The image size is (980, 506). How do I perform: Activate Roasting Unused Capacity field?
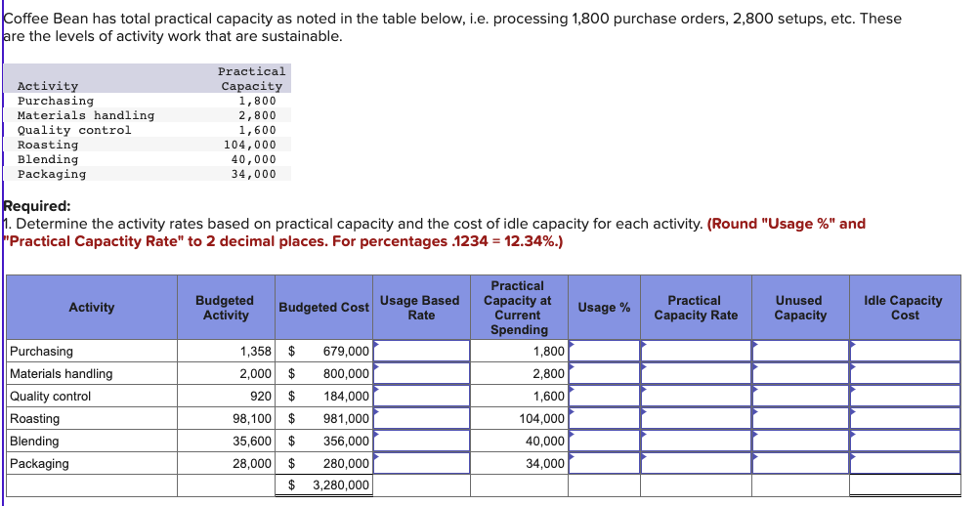[x=800, y=418]
